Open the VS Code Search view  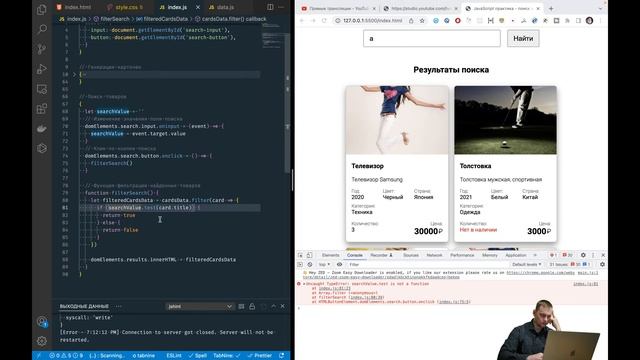pos(42,29)
